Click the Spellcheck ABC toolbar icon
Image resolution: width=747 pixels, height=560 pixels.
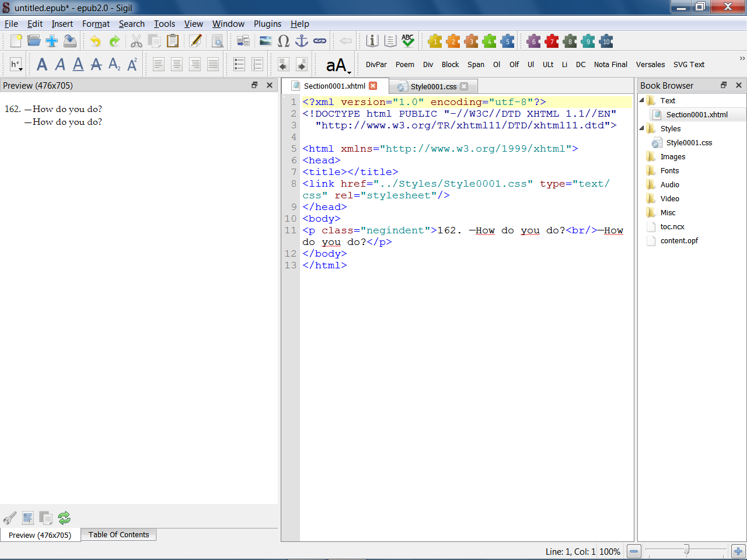408,41
